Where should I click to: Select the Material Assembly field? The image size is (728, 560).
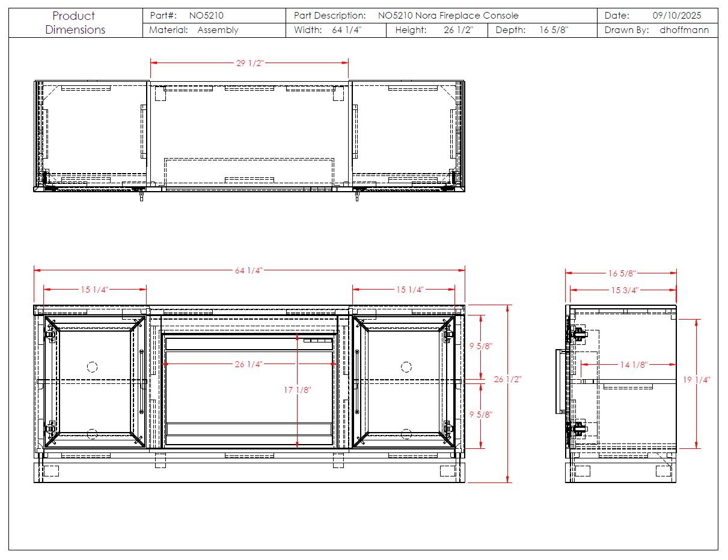(x=218, y=30)
